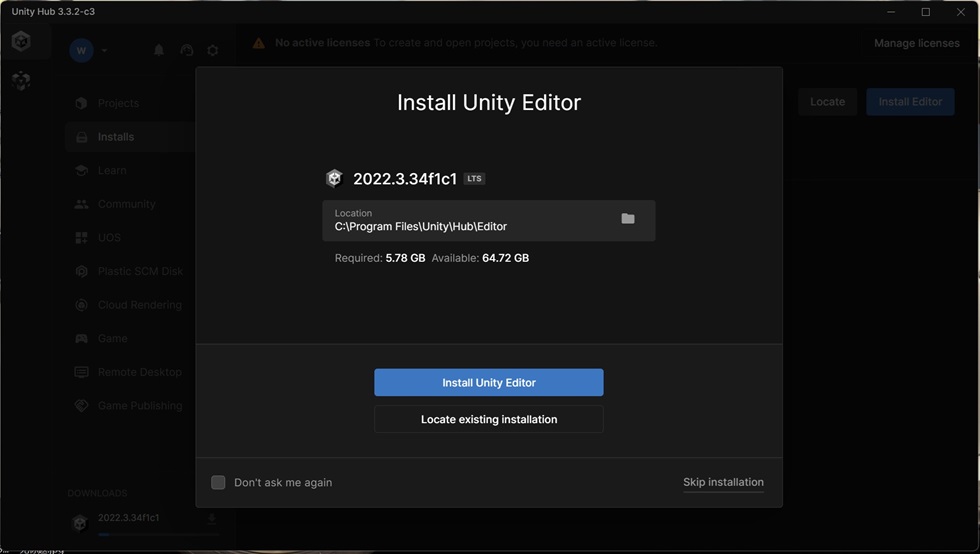
Task: Open the notifications bell icon
Action: [159, 50]
